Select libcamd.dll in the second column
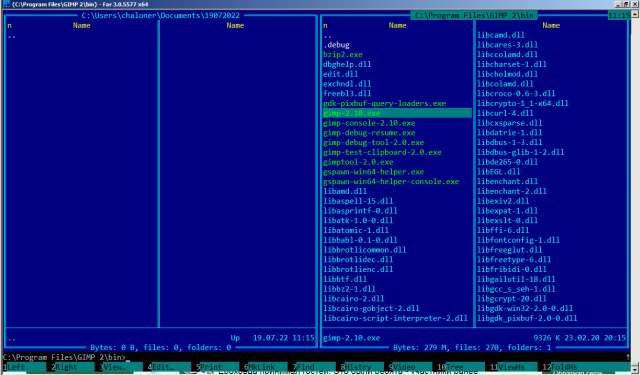Viewport: 640px width, 375px height. coord(501,35)
